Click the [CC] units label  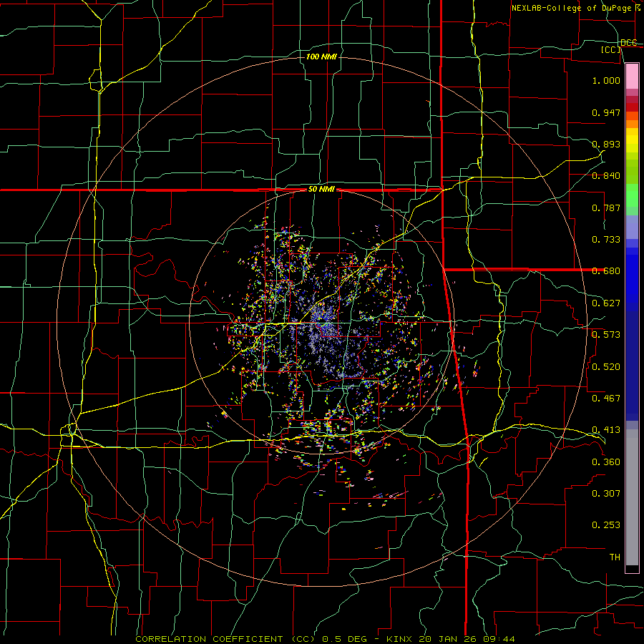611,50
